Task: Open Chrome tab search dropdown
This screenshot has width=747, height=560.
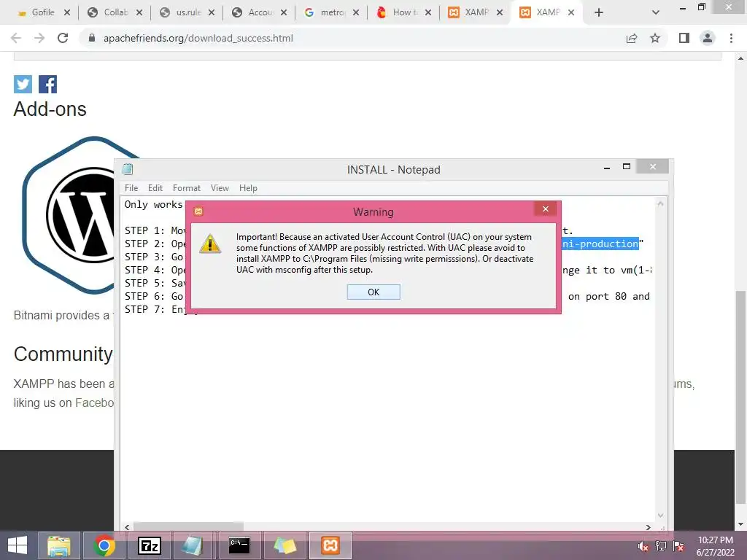Action: click(x=656, y=12)
